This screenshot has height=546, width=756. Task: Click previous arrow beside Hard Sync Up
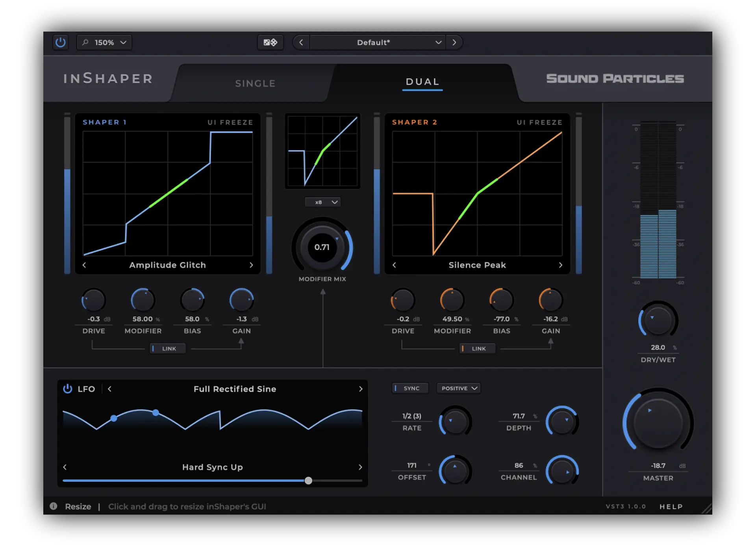point(65,467)
